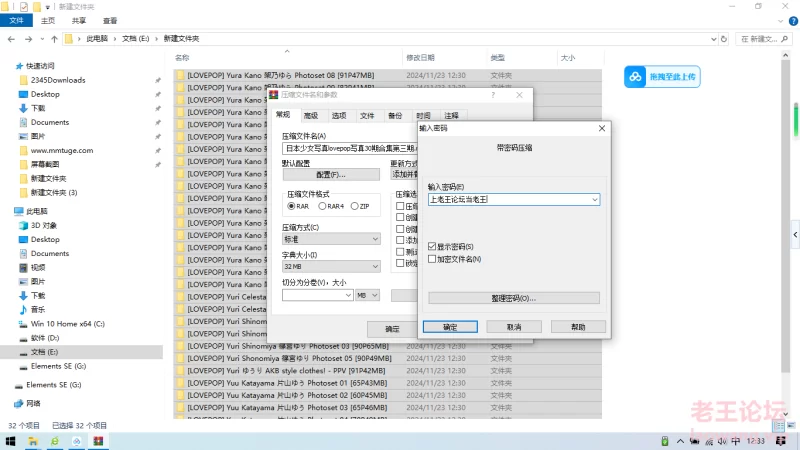
Task: Open the 共享 ribbon tab
Action: (x=79, y=20)
